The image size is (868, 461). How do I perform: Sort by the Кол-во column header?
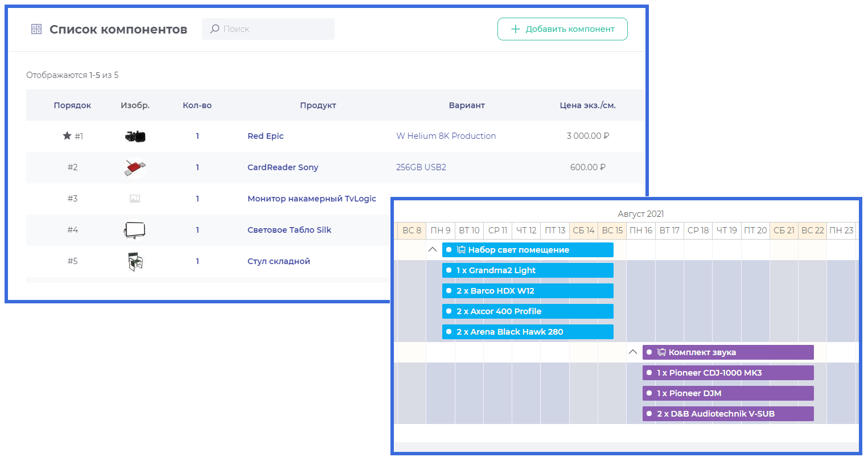197,105
